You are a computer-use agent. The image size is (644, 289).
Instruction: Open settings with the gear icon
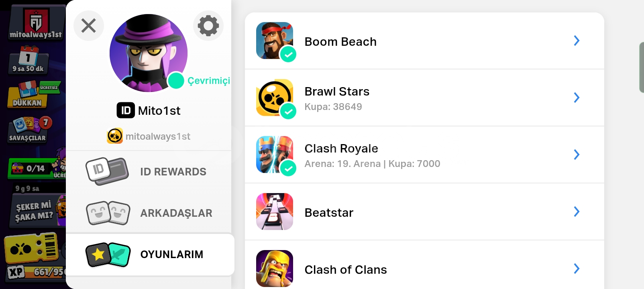[x=208, y=26]
